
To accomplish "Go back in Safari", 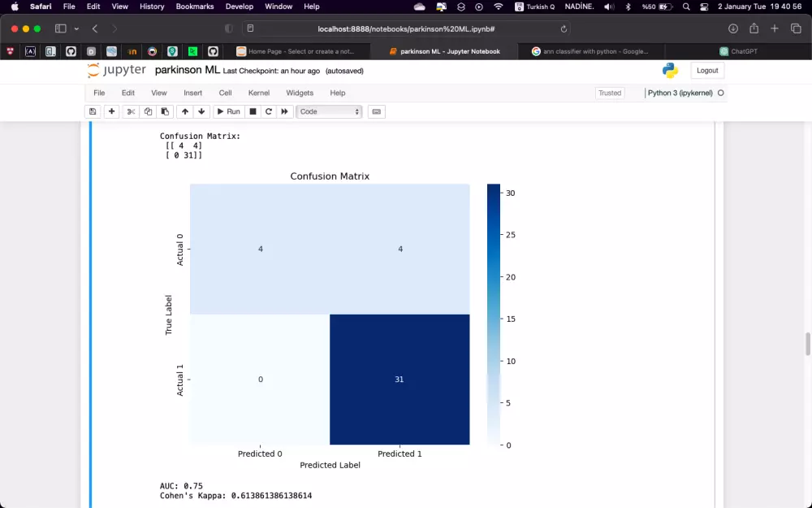I will pyautogui.click(x=95, y=29).
